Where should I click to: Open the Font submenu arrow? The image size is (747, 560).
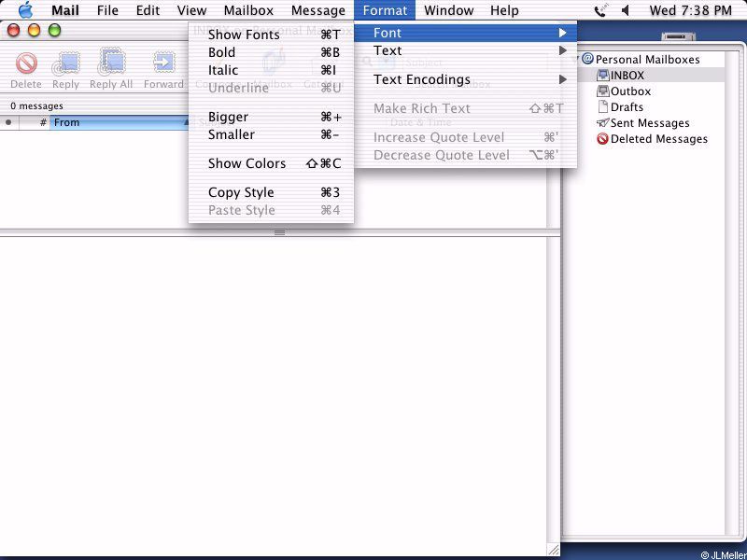click(x=563, y=33)
